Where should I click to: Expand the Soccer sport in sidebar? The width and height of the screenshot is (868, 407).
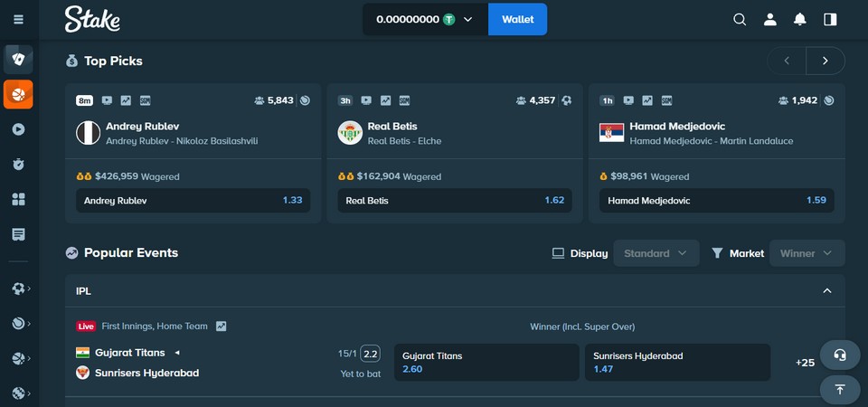click(x=21, y=289)
